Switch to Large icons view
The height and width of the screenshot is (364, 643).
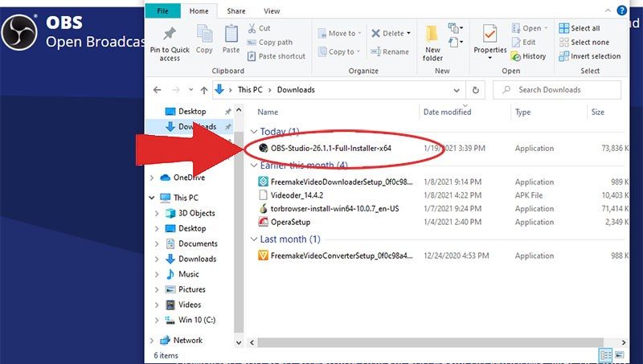pos(619,355)
